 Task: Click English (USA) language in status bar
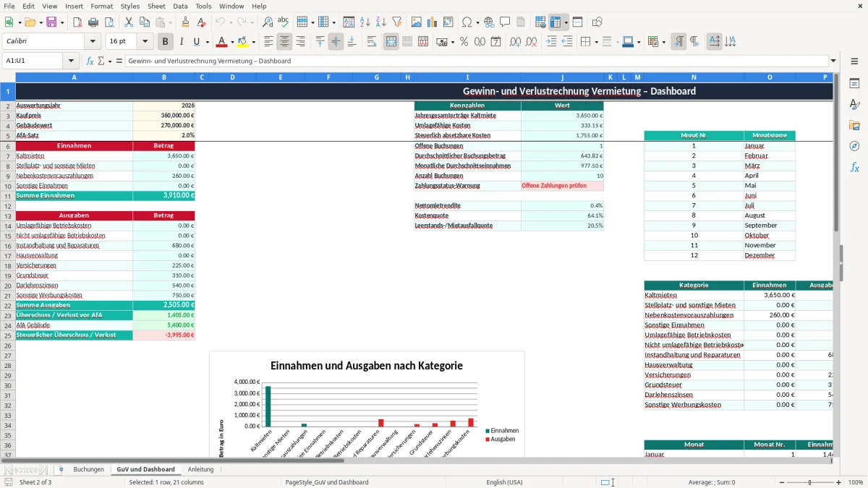tap(504, 482)
